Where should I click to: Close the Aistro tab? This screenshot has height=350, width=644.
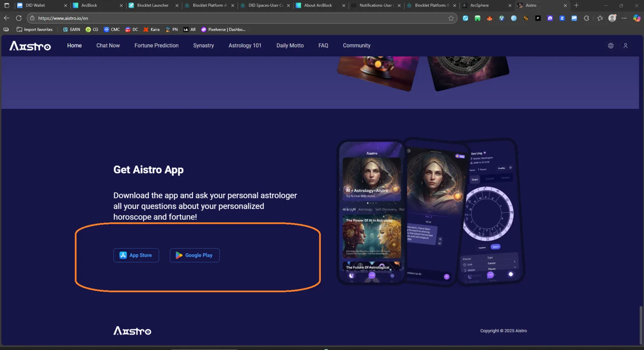tap(565, 6)
